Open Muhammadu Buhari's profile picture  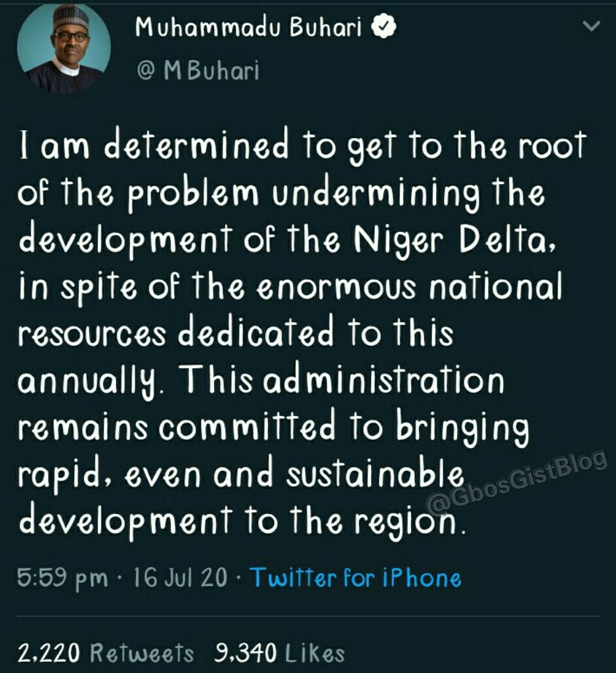tap(64, 49)
